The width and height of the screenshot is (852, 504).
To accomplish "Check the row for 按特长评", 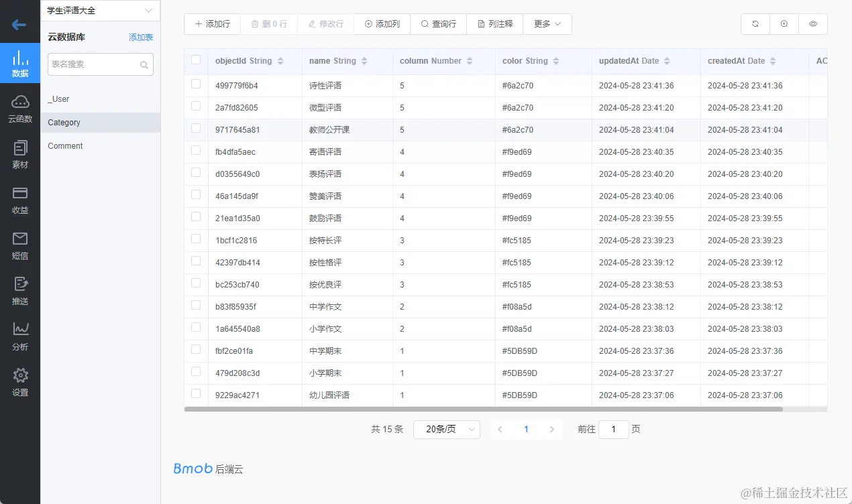I will [196, 239].
